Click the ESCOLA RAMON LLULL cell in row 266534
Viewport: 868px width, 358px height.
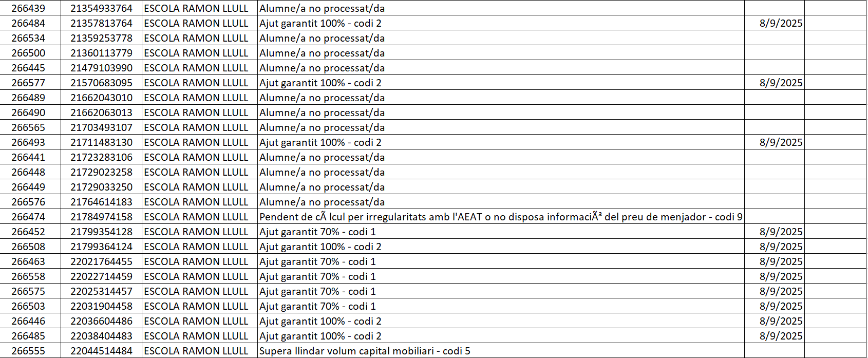[x=196, y=38]
